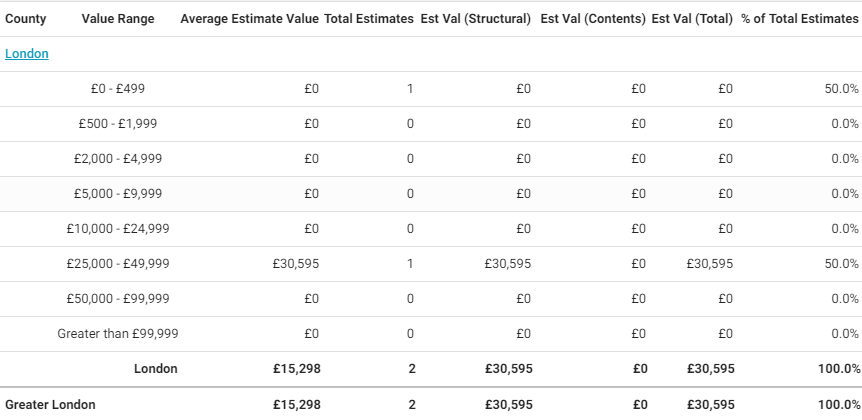Click the Value Range column header
Image resolution: width=862 pixels, height=420 pixels.
click(x=118, y=19)
